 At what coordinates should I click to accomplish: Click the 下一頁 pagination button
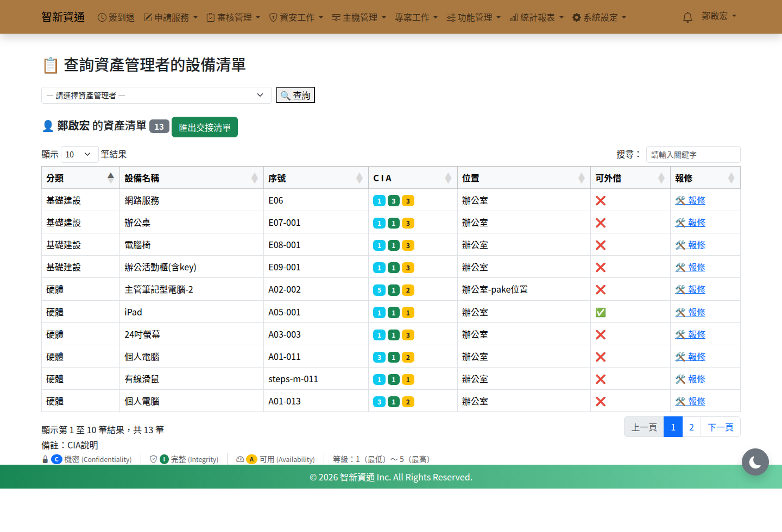click(x=721, y=427)
